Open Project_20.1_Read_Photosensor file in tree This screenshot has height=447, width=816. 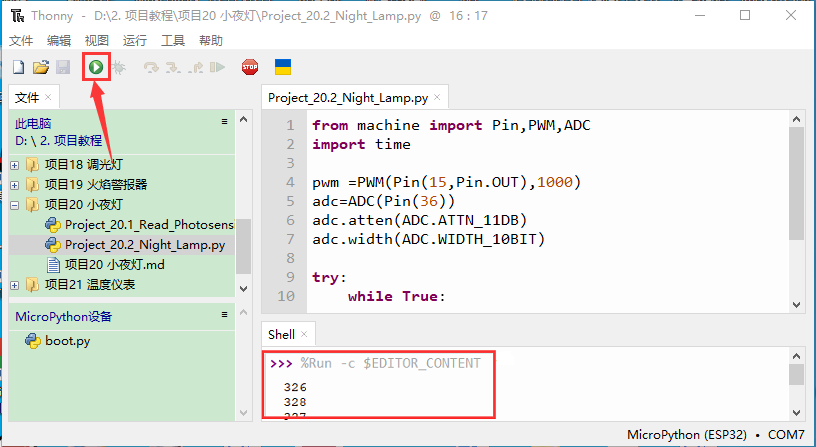150,225
